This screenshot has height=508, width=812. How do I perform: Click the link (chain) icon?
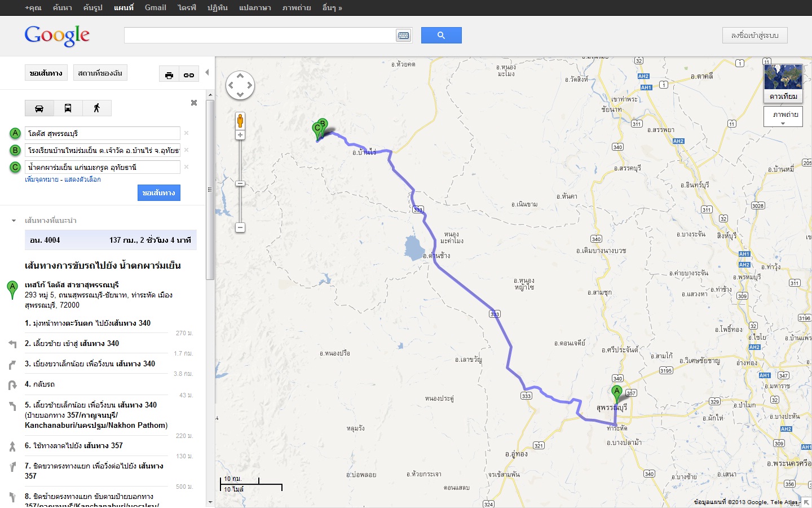click(189, 75)
